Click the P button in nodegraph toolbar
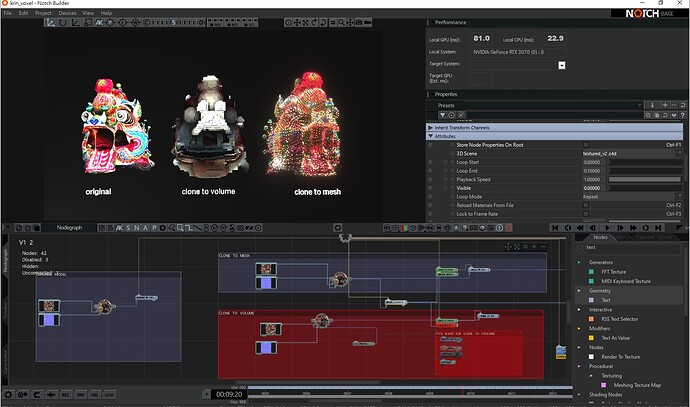Image resolution: width=690 pixels, height=407 pixels. tap(154, 228)
